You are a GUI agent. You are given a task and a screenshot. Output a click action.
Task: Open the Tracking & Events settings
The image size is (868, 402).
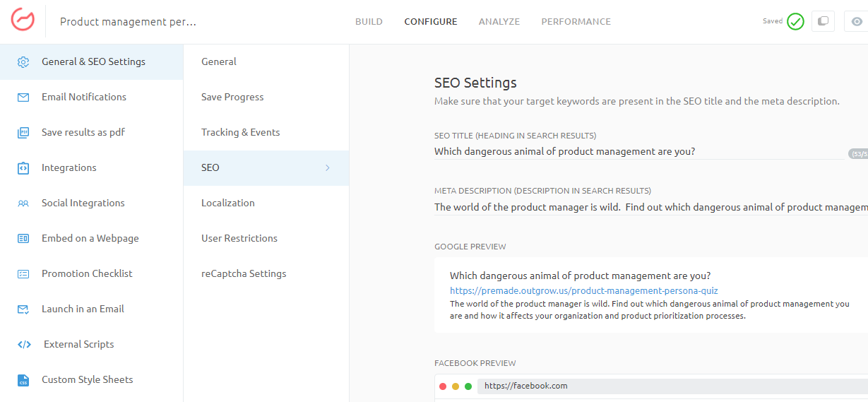click(x=240, y=133)
